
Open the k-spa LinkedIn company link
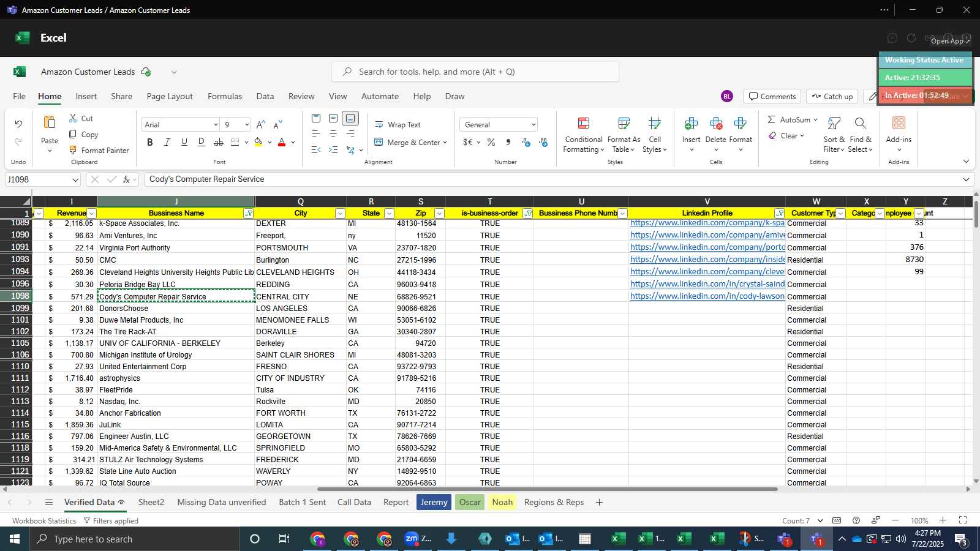tap(707, 223)
